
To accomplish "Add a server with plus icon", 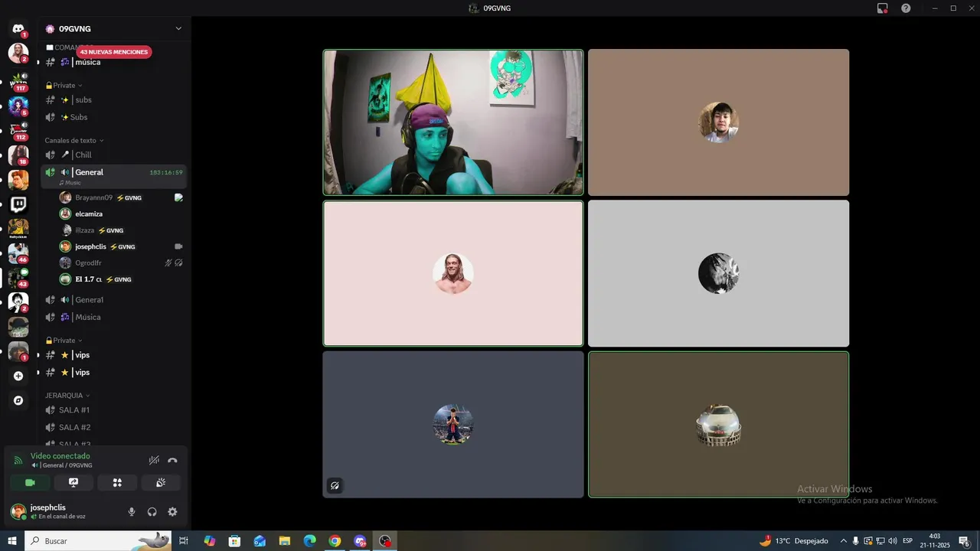I will [18, 376].
